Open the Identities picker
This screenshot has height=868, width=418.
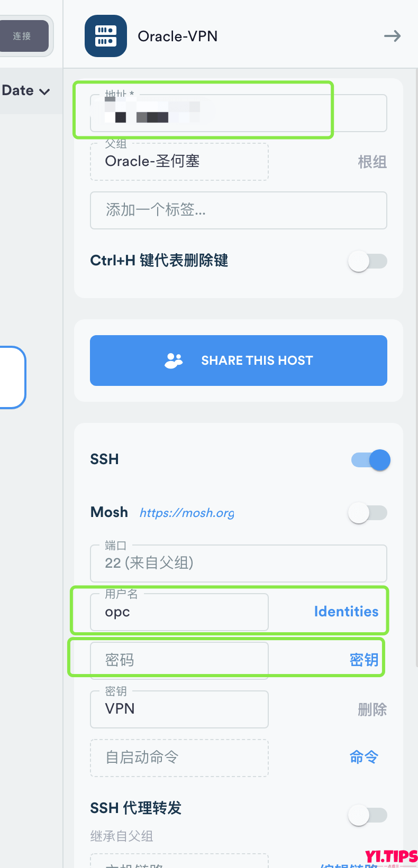click(x=346, y=612)
